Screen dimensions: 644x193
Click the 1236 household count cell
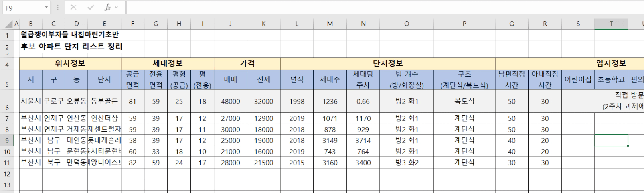[330, 101]
